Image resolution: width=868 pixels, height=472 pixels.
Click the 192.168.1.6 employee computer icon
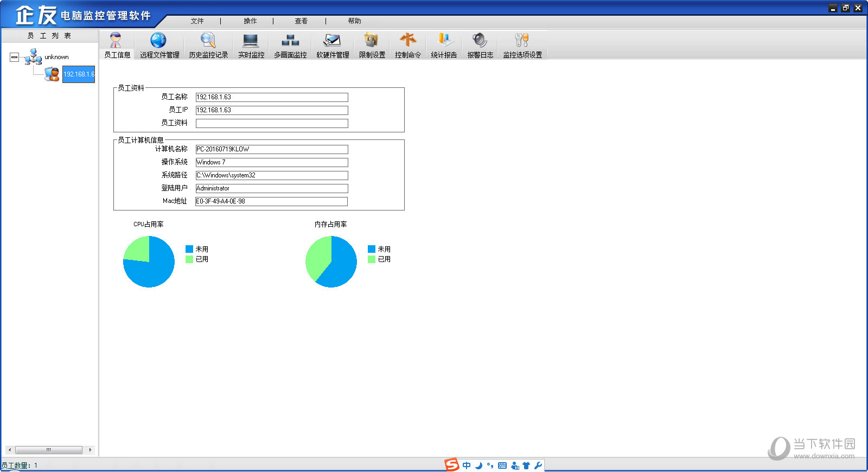pos(52,74)
